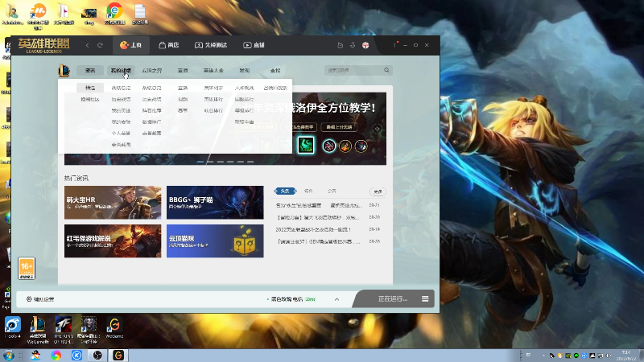Open the 云顶猫咪 mystery box card
Image resolution: width=644 pixels, height=362 pixels.
pyautogui.click(x=215, y=241)
